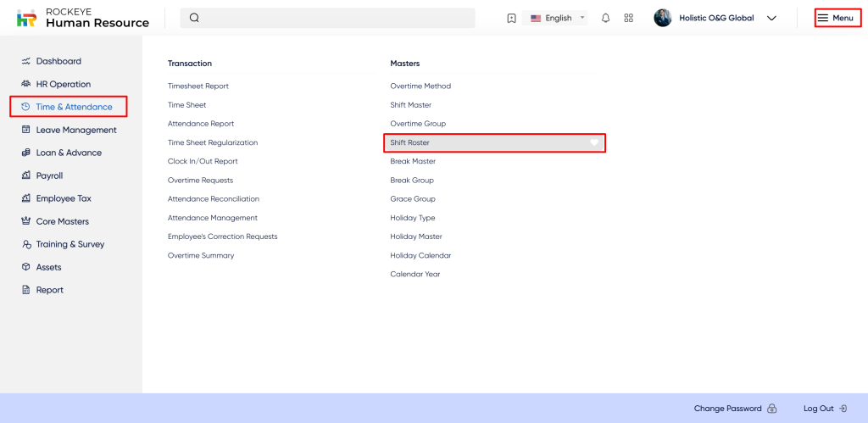Open the Holiday Calendar master
Image resolution: width=868 pixels, height=423 pixels.
click(420, 255)
